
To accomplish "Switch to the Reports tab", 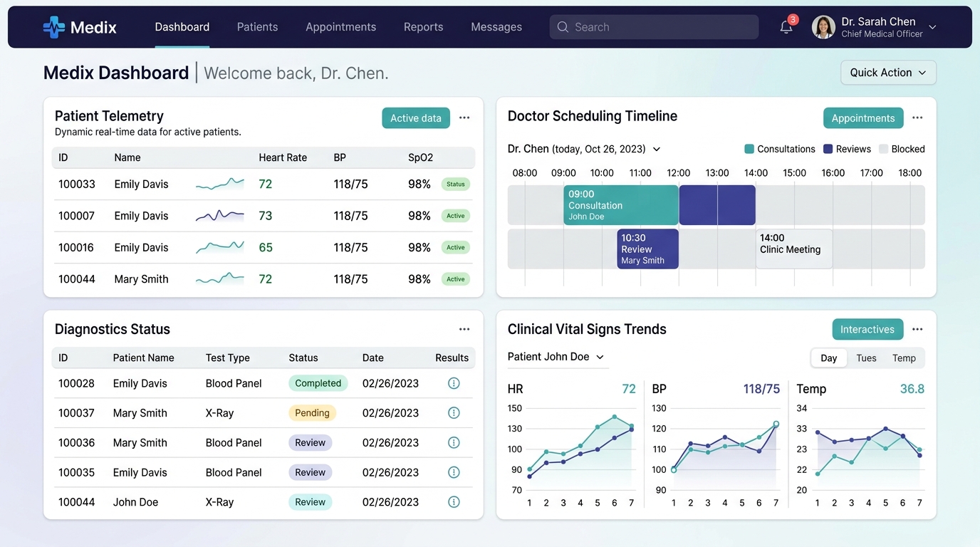I will [423, 27].
